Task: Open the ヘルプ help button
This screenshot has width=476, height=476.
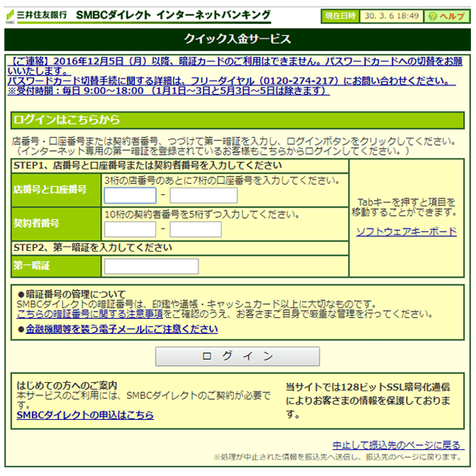Action: (447, 16)
